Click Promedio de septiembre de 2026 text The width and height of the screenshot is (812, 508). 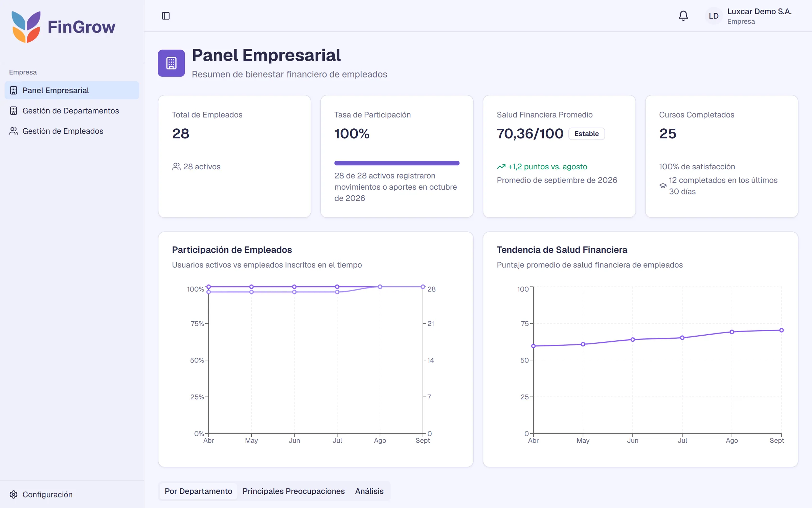557,180
